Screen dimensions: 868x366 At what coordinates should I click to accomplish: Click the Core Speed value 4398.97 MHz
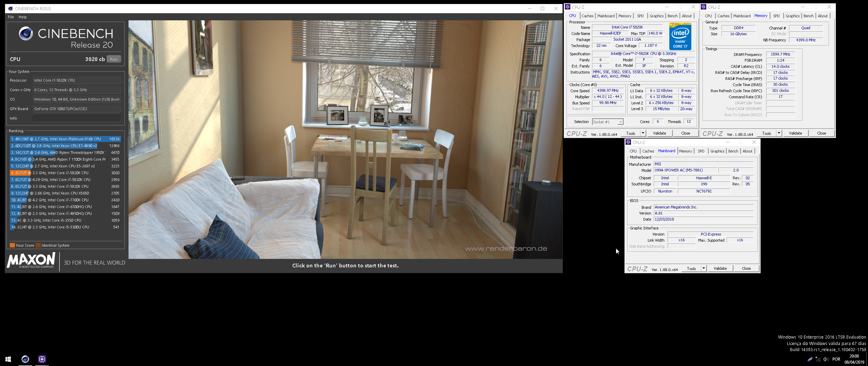(608, 91)
